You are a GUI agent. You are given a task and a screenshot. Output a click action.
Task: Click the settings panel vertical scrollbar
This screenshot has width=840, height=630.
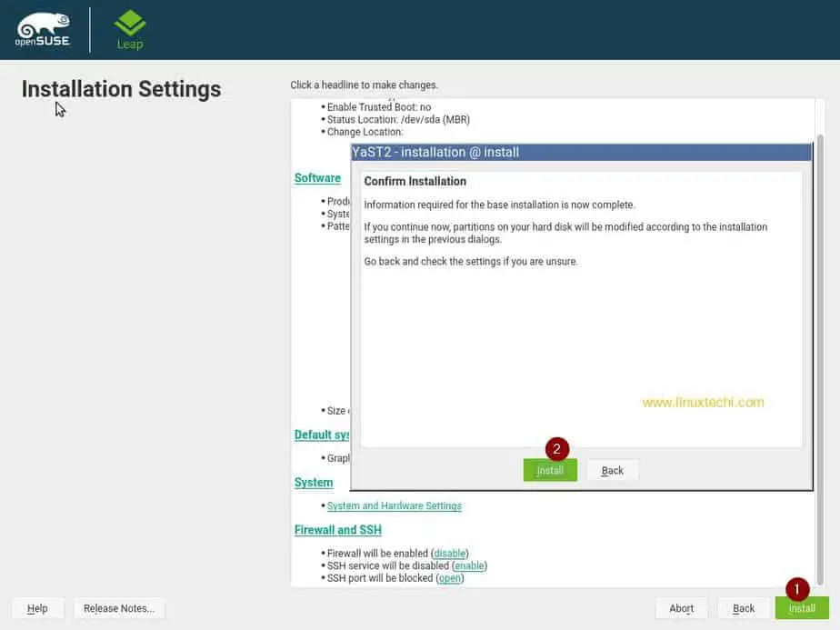820,359
